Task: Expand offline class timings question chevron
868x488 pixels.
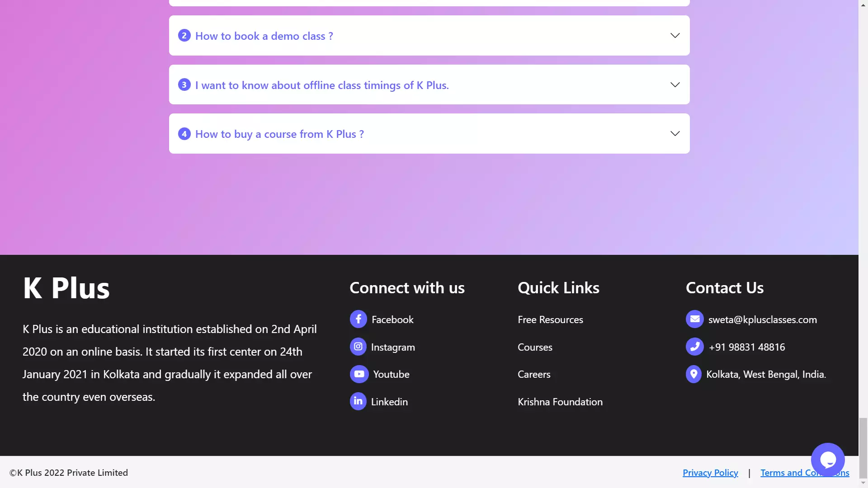Action: click(675, 84)
